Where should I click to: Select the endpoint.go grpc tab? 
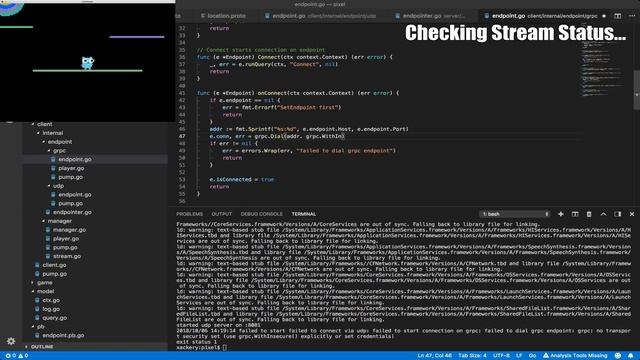(544, 16)
